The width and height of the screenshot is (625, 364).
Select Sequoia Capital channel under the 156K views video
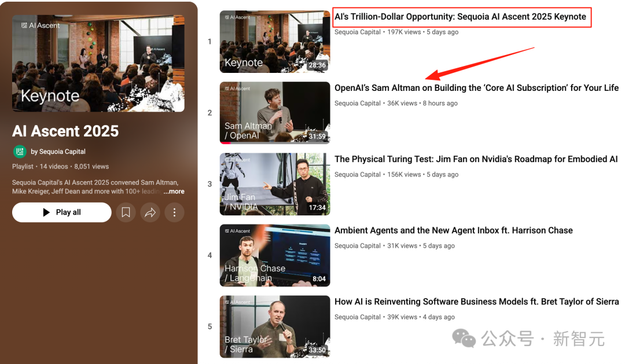(x=358, y=175)
